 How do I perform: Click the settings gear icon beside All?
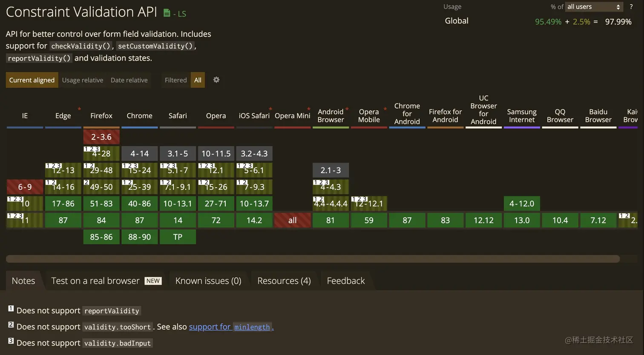pos(216,80)
